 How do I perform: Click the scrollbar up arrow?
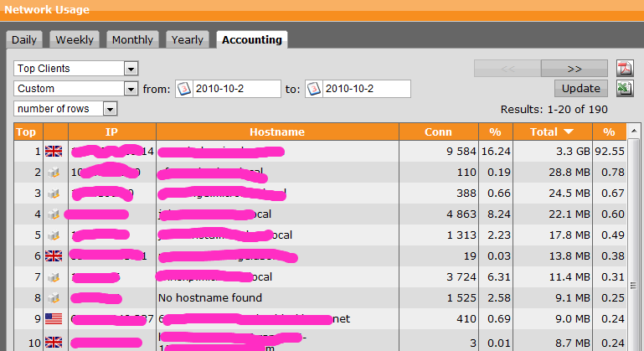pyautogui.click(x=635, y=131)
